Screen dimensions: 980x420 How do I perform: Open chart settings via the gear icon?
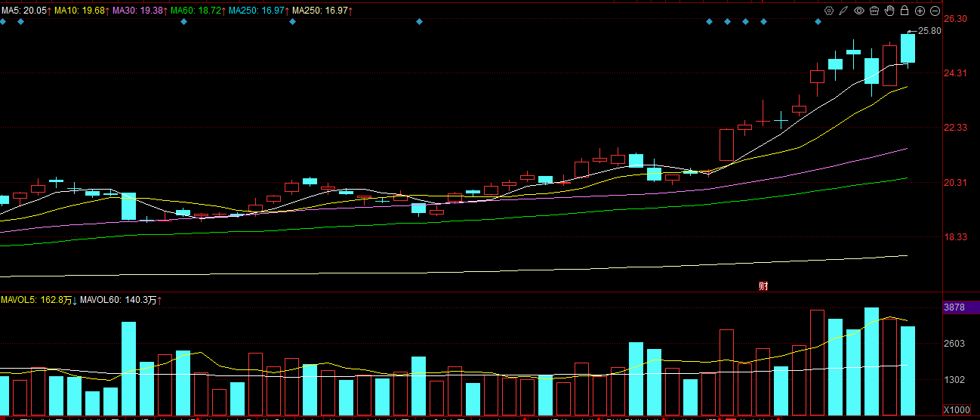(829, 11)
